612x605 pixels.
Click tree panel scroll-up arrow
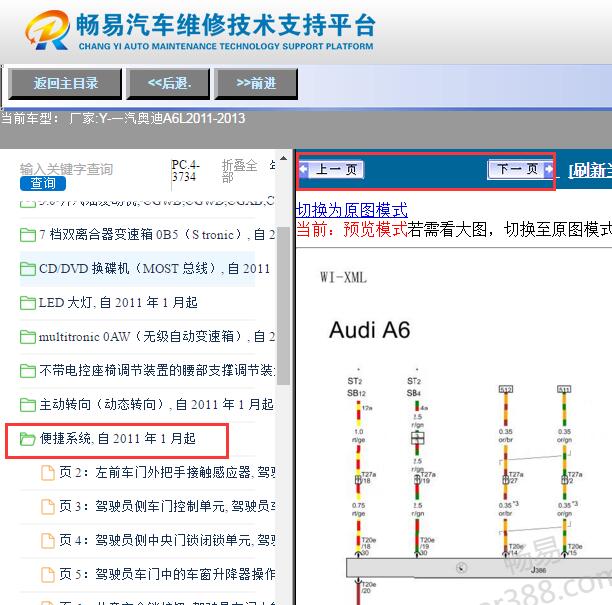pyautogui.click(x=284, y=159)
